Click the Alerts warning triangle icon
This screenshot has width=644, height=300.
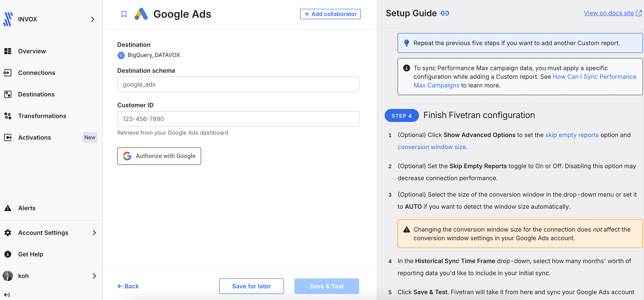coord(8,208)
